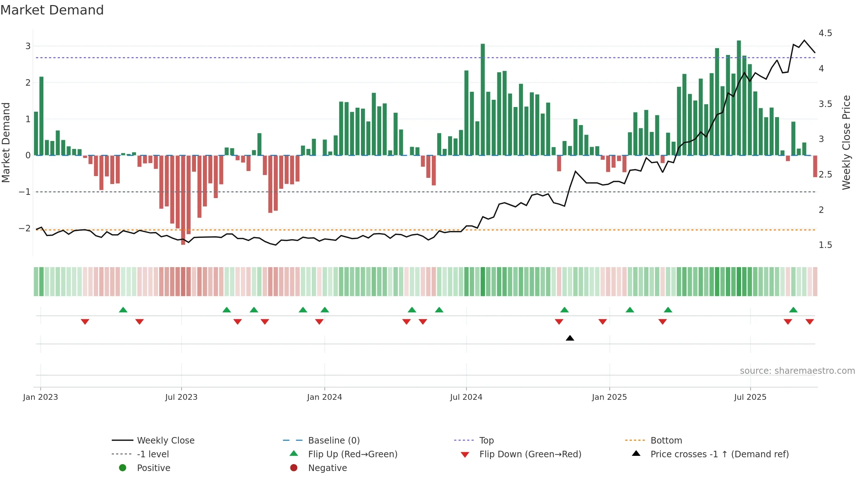
Task: Click the tallest green bar near Jul 2025
Action: click(739, 98)
